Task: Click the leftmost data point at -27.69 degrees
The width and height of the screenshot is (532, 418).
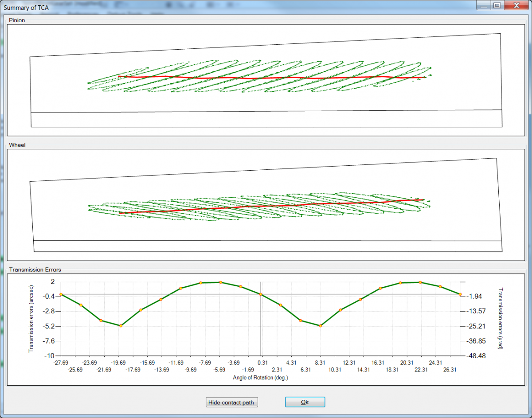Action: tap(61, 294)
